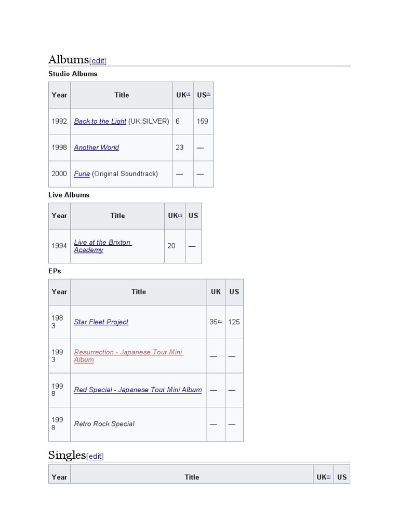Viewport: 399px width, 532px height.
Task: Open the Back to the Light album link
Action: pyautogui.click(x=100, y=121)
